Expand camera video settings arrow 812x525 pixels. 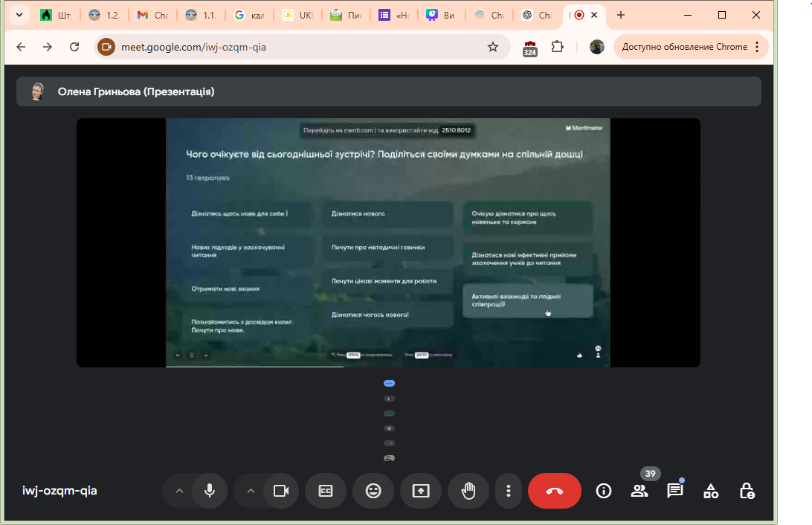251,491
